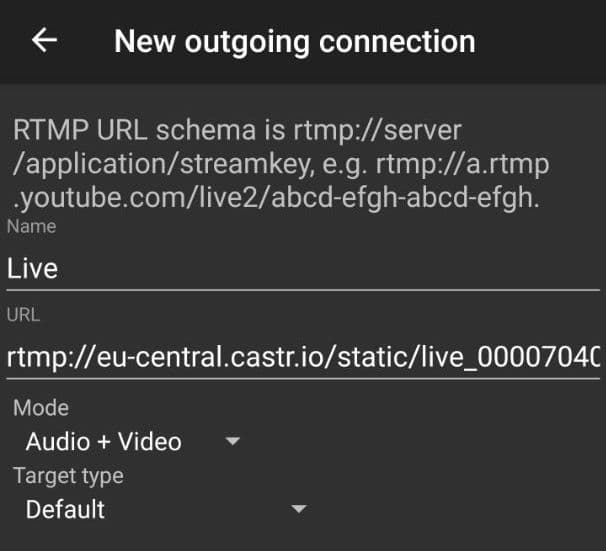Screen dimensions: 606x551
Task: Click the Name field label
Action: pyautogui.click(x=31, y=227)
